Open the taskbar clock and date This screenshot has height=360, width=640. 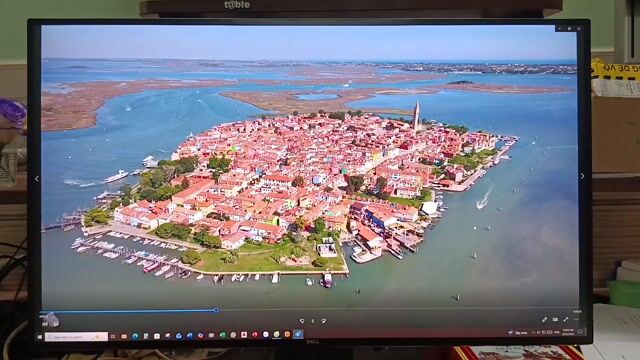568,332
